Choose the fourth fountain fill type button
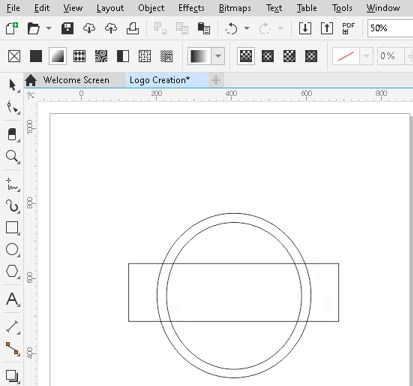The width and height of the screenshot is (413, 386). pos(311,56)
